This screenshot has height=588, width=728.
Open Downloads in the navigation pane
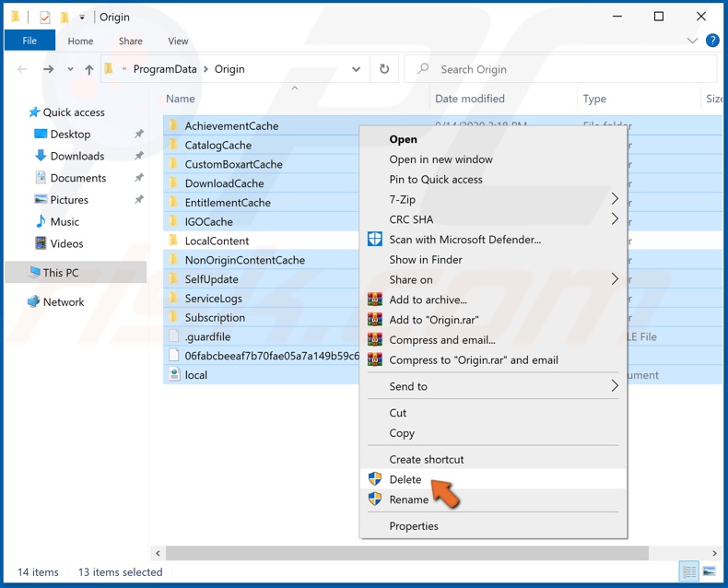pos(70,156)
